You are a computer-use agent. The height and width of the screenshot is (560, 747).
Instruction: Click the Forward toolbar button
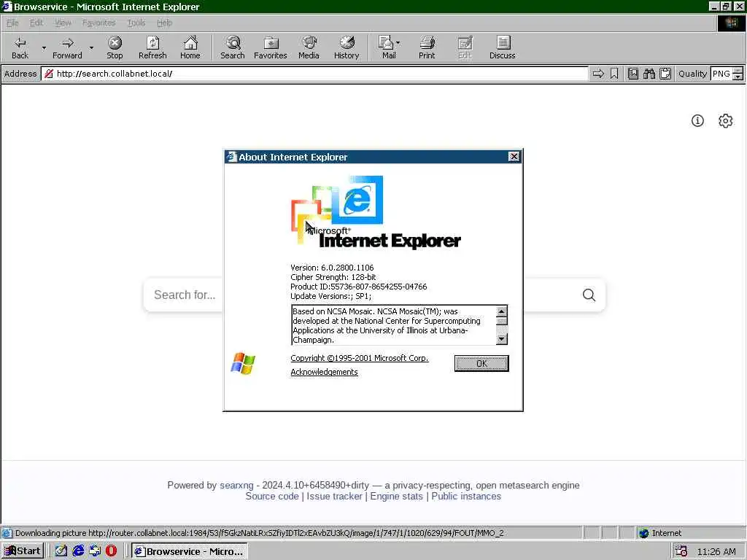pyautogui.click(x=67, y=47)
